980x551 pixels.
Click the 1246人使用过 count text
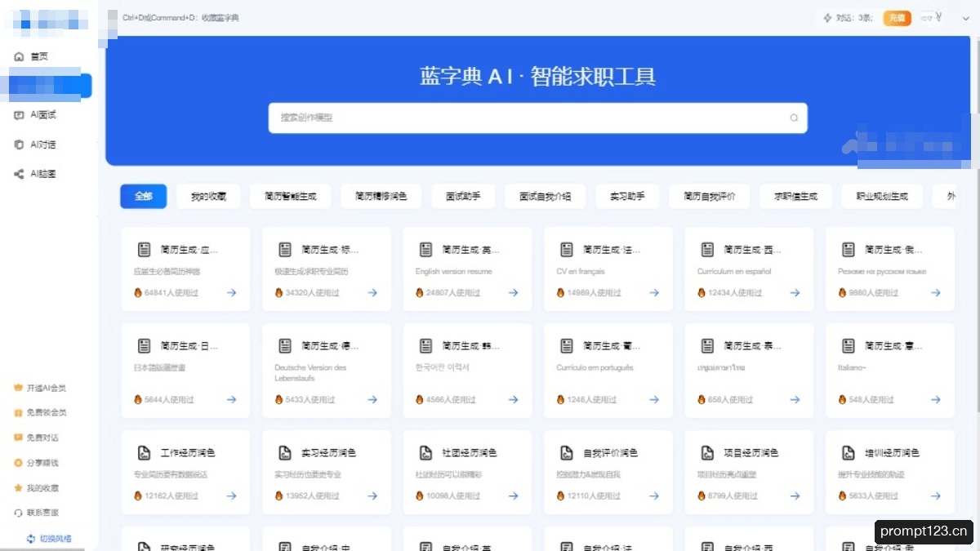coord(591,400)
